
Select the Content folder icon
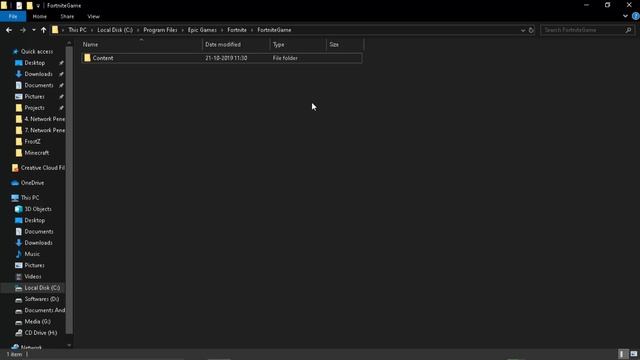[87, 58]
